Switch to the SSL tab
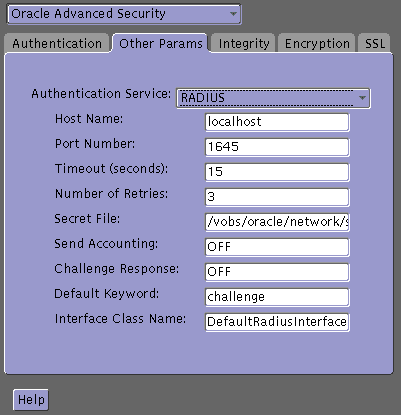Image resolution: width=401 pixels, height=415 pixels. (x=375, y=44)
